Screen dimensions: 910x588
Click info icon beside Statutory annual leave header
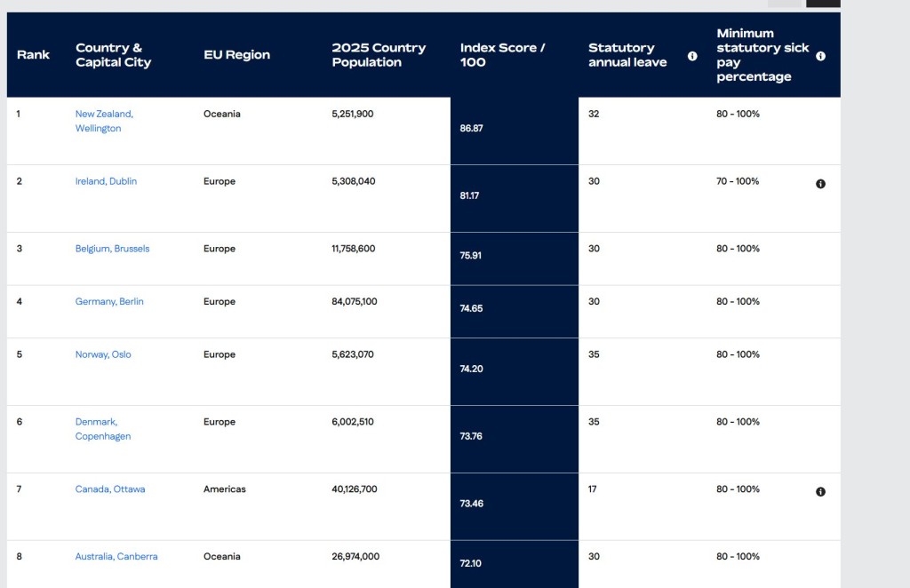(x=692, y=56)
